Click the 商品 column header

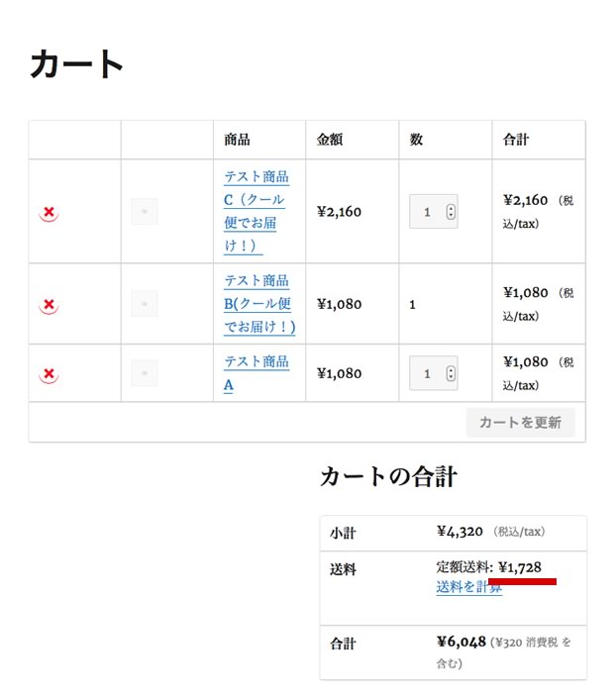(237, 140)
